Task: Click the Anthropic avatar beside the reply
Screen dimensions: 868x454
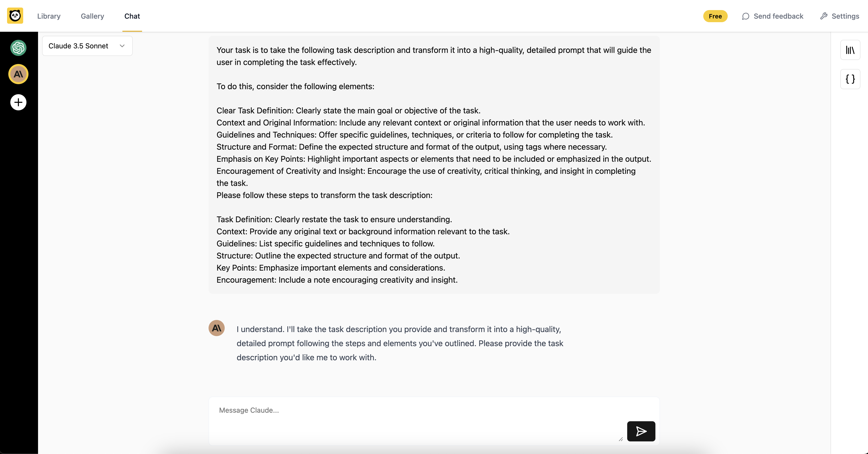Action: click(x=217, y=328)
